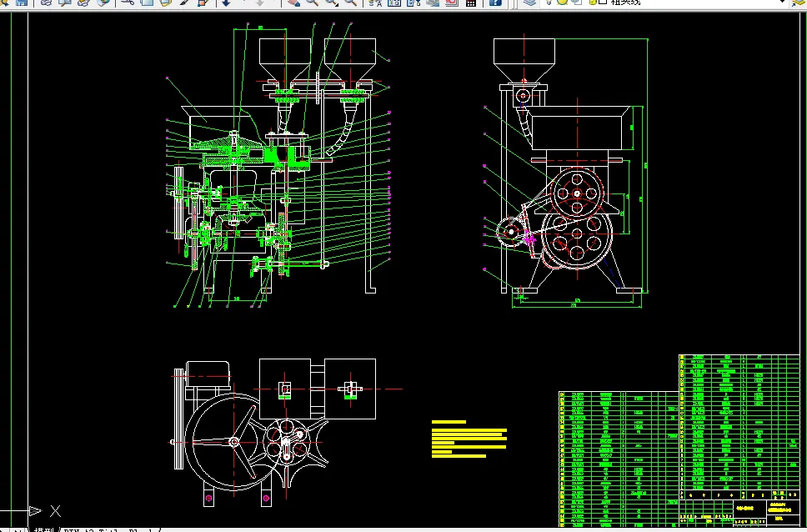This screenshot has width=807, height=532.
Task: Select the Zoom Realtime magnifier icon
Action: (x=313, y=3)
